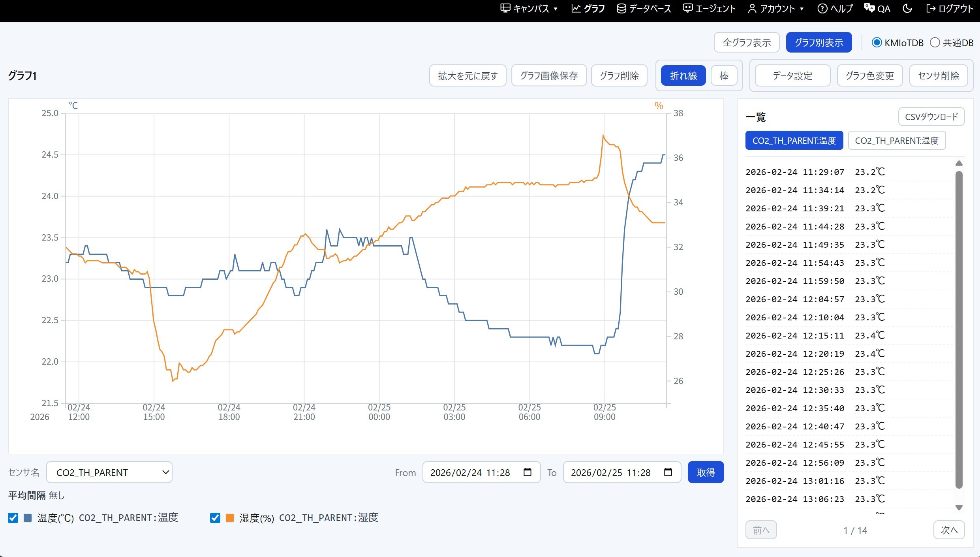Click the Database cylinder icon
Screen dimensions: 980x557
(621, 9)
